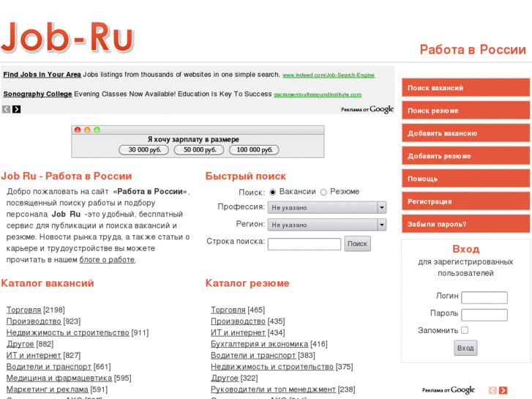Click the Работа в России header text
Viewport: 532px width, 399px height.
473,50
